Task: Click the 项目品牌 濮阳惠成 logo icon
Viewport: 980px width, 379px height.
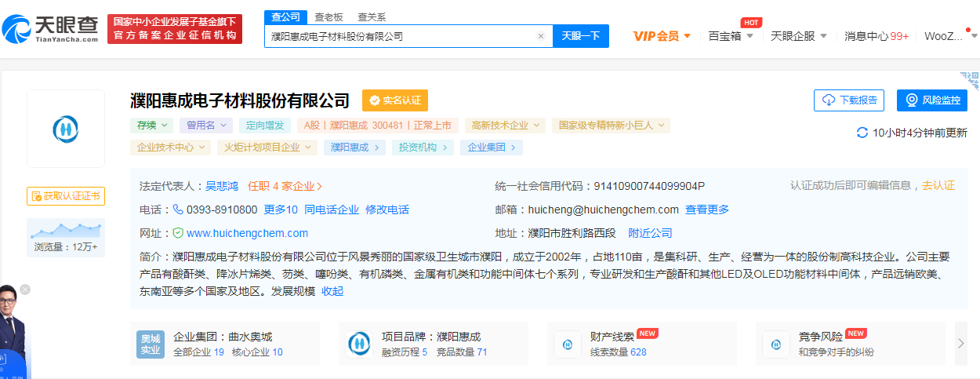Action: (x=359, y=344)
